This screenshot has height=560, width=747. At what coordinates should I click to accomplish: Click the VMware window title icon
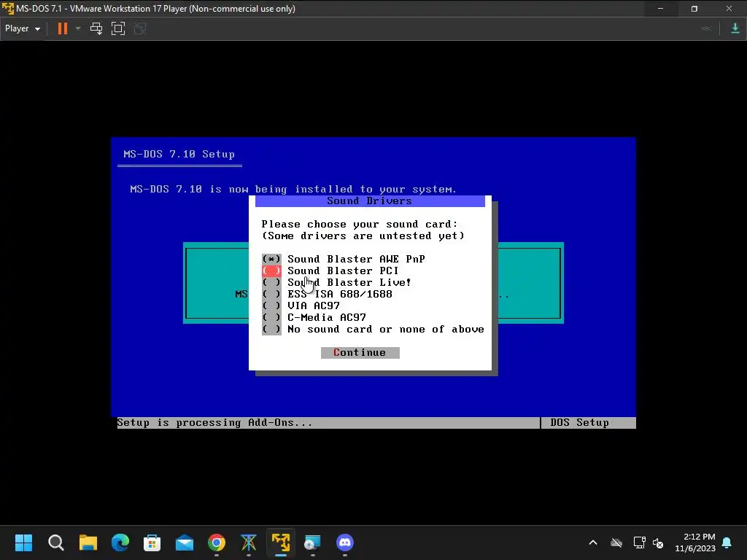tap(7, 9)
